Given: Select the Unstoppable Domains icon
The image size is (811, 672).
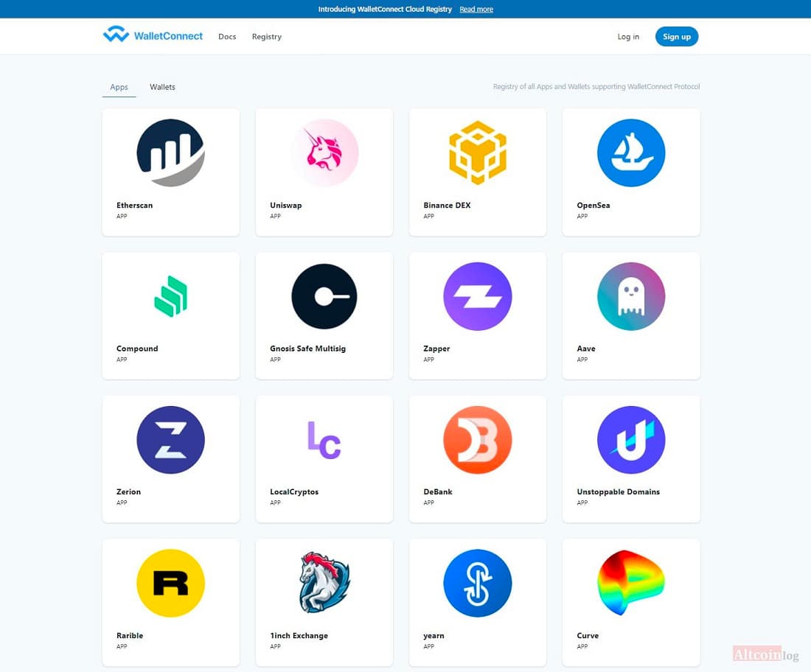Looking at the screenshot, I should (631, 440).
